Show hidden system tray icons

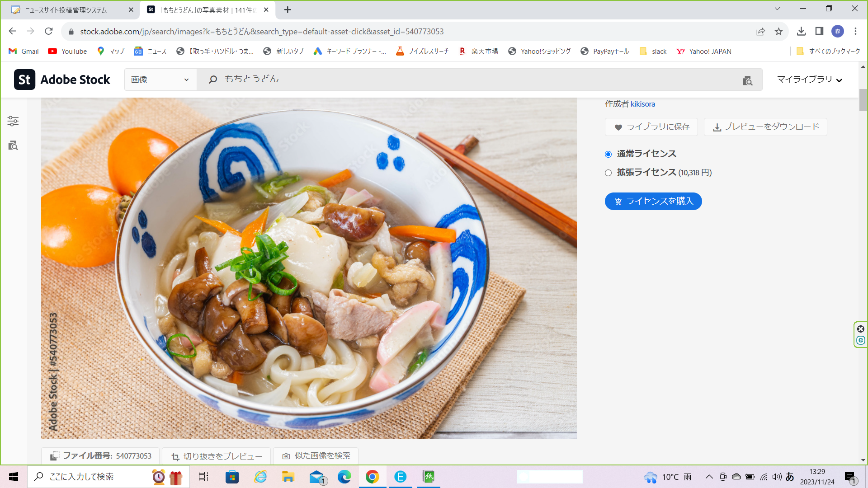click(x=709, y=477)
